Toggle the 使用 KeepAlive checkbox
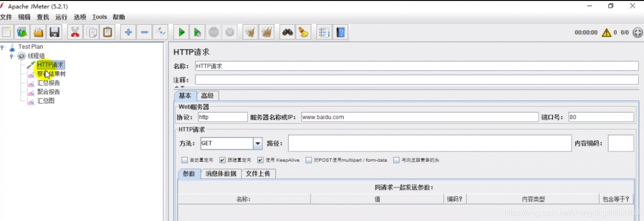The height and width of the screenshot is (221, 644). (260, 160)
